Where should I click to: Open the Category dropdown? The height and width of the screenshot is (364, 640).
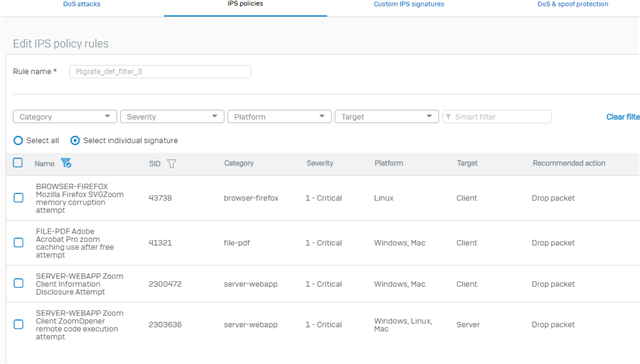click(x=65, y=117)
